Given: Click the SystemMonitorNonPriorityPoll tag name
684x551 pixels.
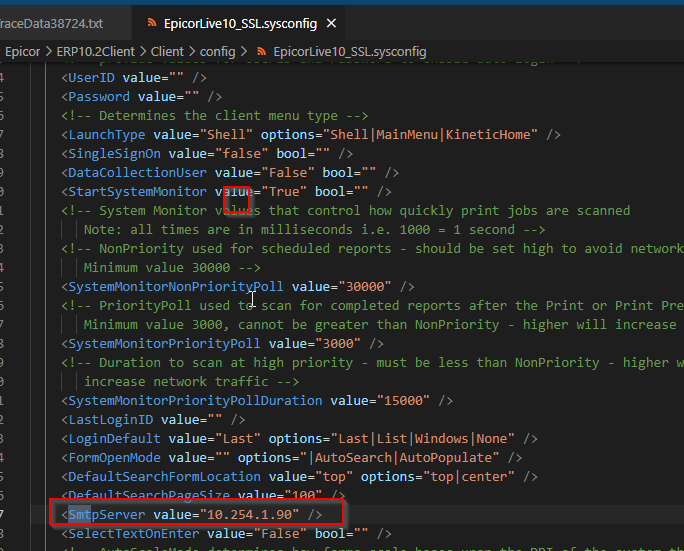Looking at the screenshot, I should pyautogui.click(x=176, y=287).
